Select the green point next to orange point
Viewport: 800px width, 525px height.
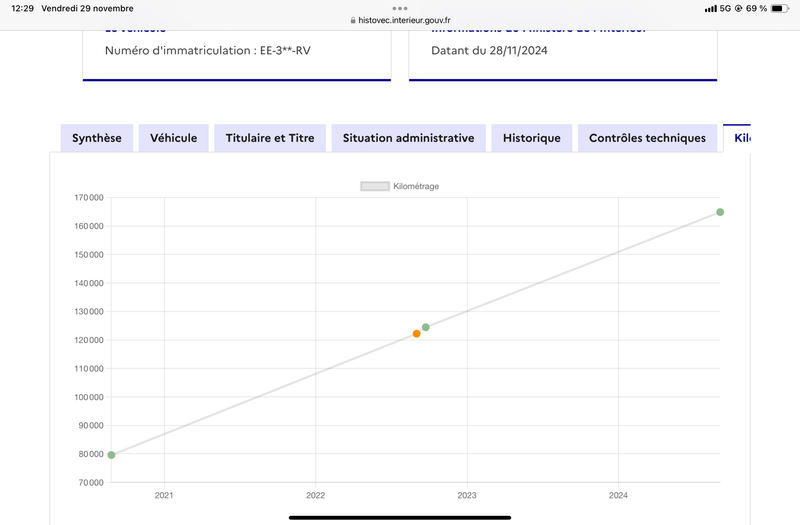426,327
